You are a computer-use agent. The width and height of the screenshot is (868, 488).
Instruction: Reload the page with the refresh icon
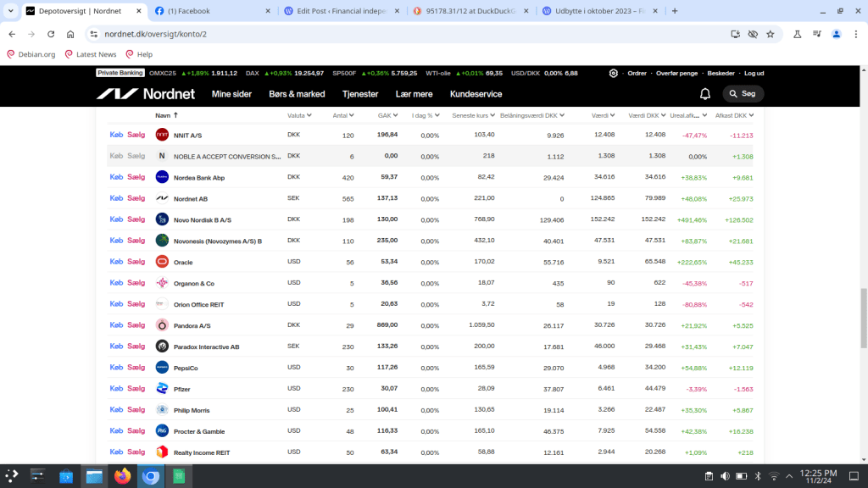pos(51,34)
